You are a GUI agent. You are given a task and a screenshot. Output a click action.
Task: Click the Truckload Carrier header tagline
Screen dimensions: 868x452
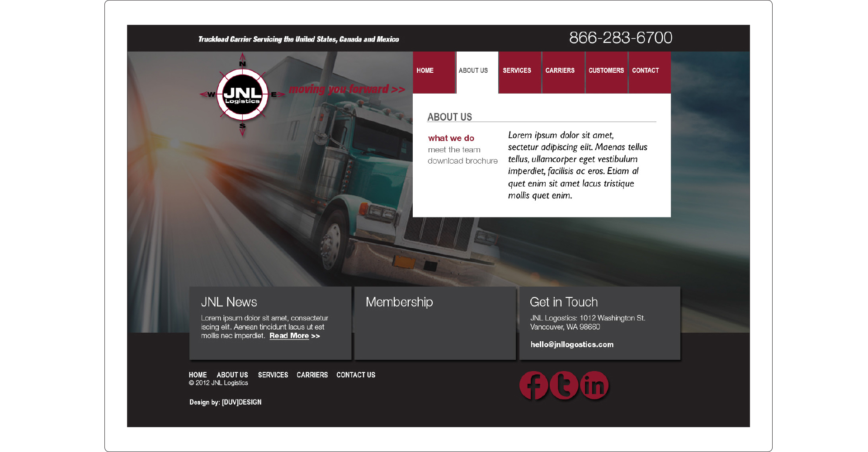[x=298, y=39]
